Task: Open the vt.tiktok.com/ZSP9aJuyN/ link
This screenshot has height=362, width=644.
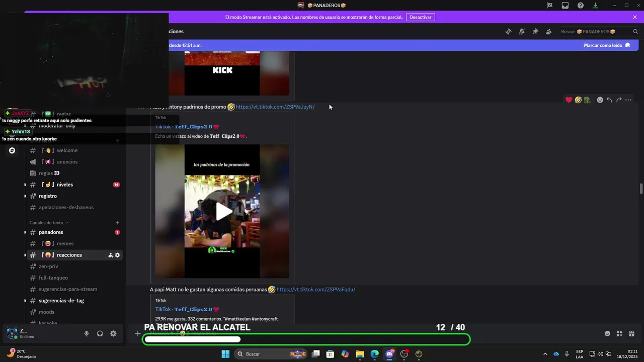Action: pyautogui.click(x=275, y=107)
